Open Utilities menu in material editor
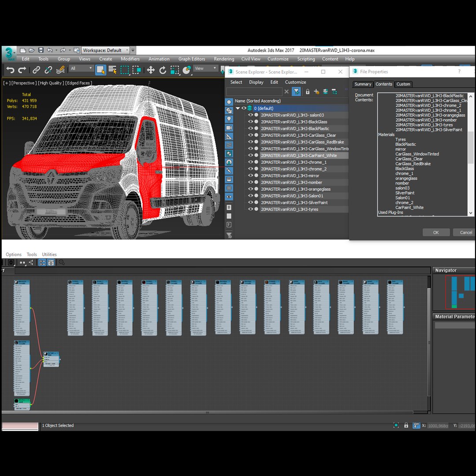This screenshot has width=476, height=476. (x=49, y=254)
